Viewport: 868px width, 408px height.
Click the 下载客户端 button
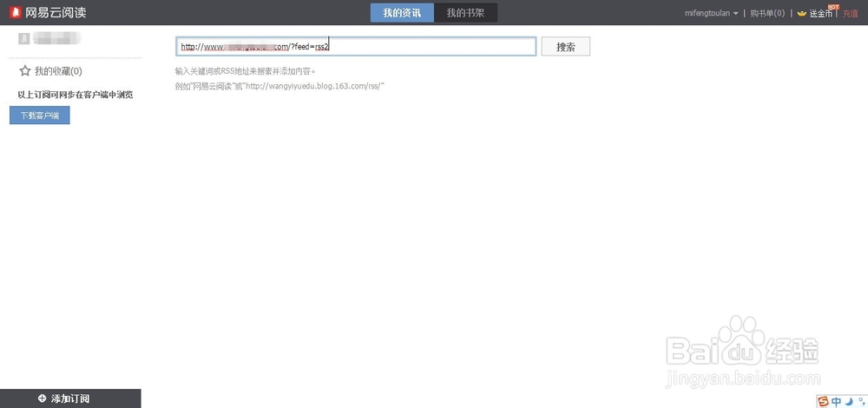[40, 115]
